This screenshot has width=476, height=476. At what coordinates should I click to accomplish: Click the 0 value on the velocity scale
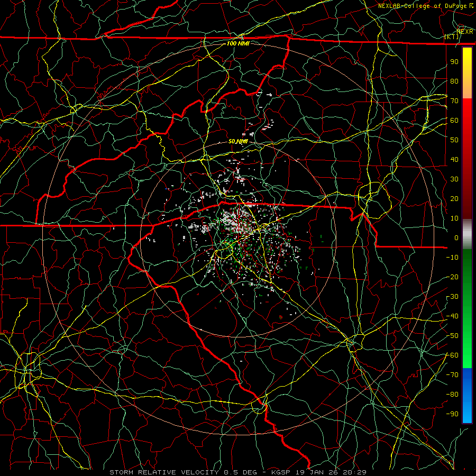456,237
